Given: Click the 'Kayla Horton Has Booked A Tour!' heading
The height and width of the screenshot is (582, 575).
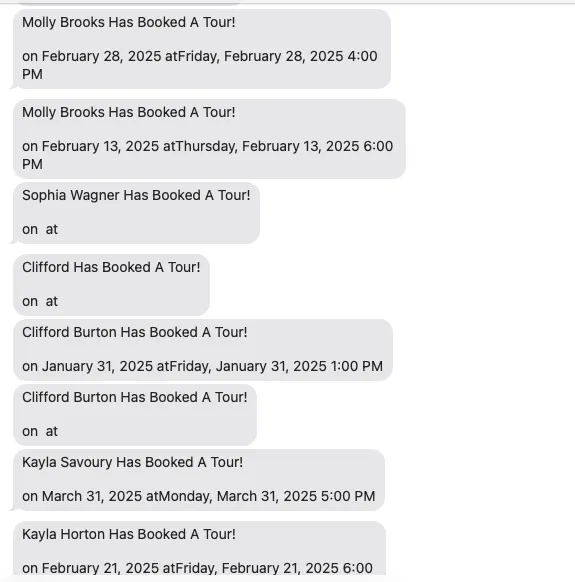Looking at the screenshot, I should tap(129, 534).
